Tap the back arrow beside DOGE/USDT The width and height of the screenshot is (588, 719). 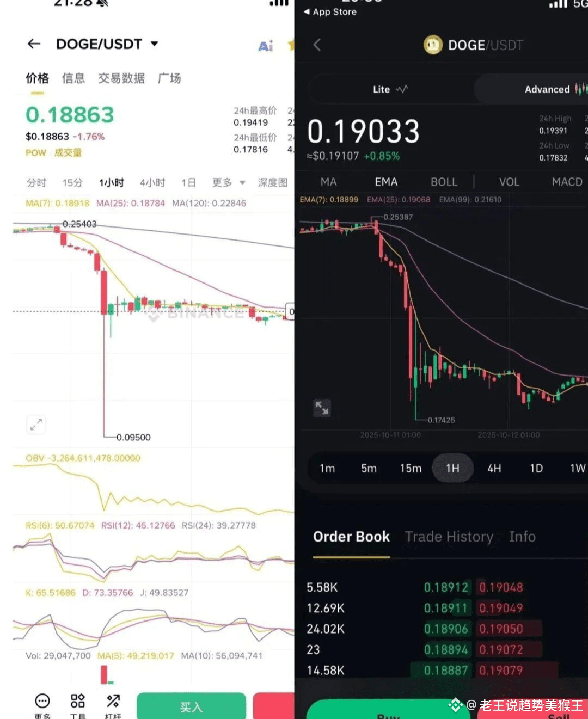pyautogui.click(x=34, y=44)
